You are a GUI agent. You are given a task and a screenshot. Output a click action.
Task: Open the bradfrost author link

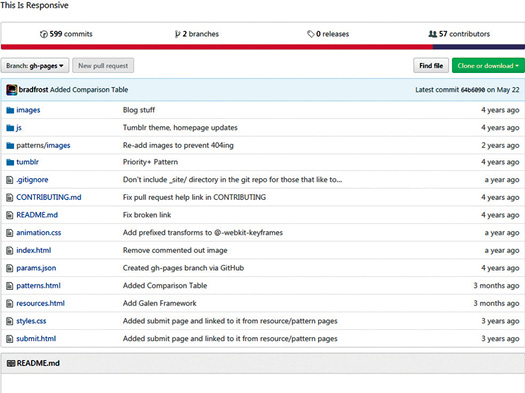pyautogui.click(x=33, y=90)
